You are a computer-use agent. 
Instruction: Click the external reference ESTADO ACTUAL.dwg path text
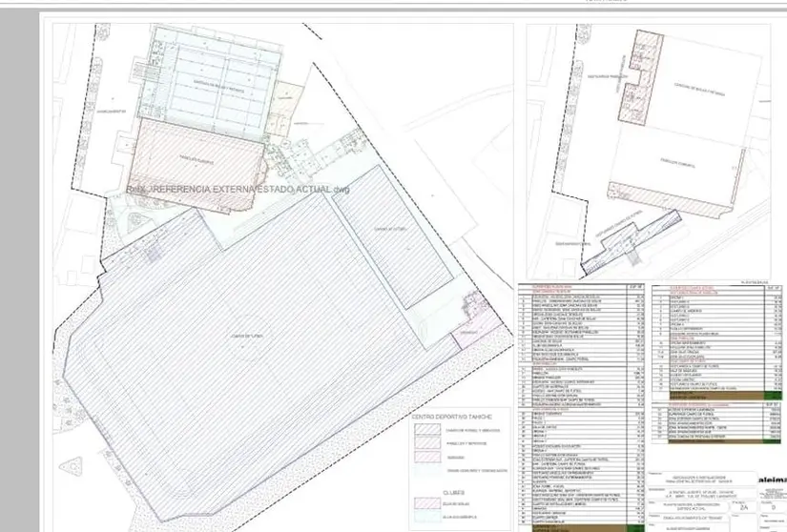tap(238, 189)
